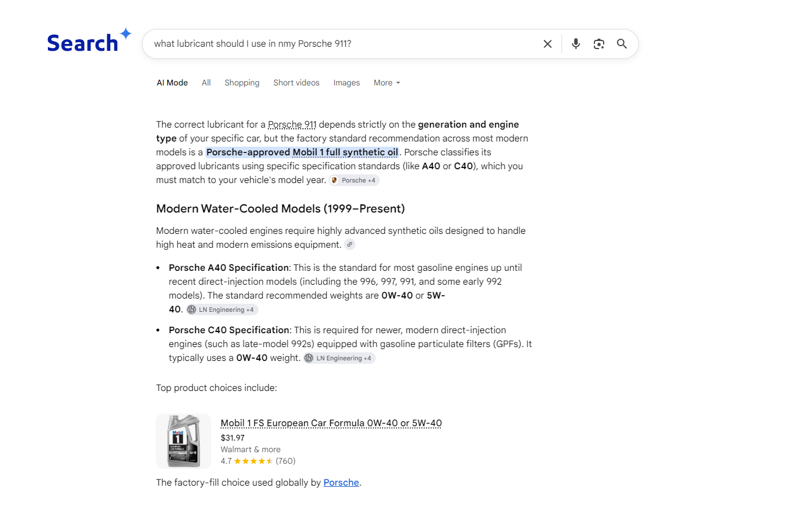Clear the search query with X icon
The height and width of the screenshot is (529, 812).
548,44
